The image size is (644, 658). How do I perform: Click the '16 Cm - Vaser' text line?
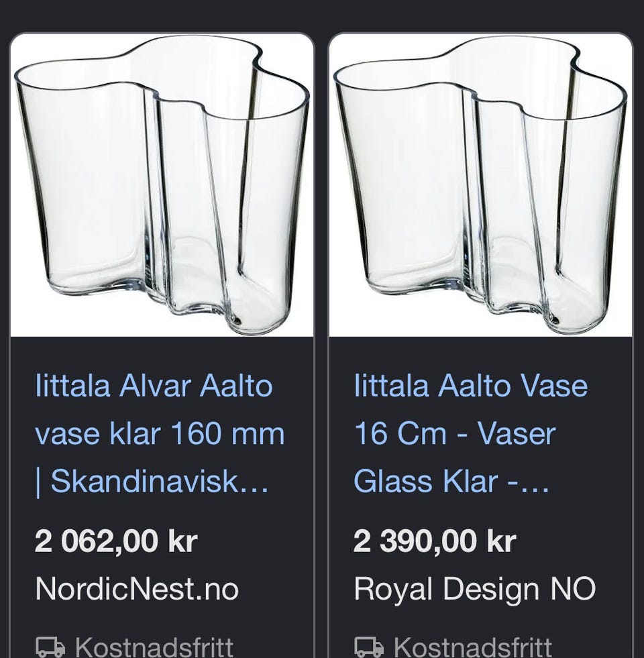click(x=454, y=434)
